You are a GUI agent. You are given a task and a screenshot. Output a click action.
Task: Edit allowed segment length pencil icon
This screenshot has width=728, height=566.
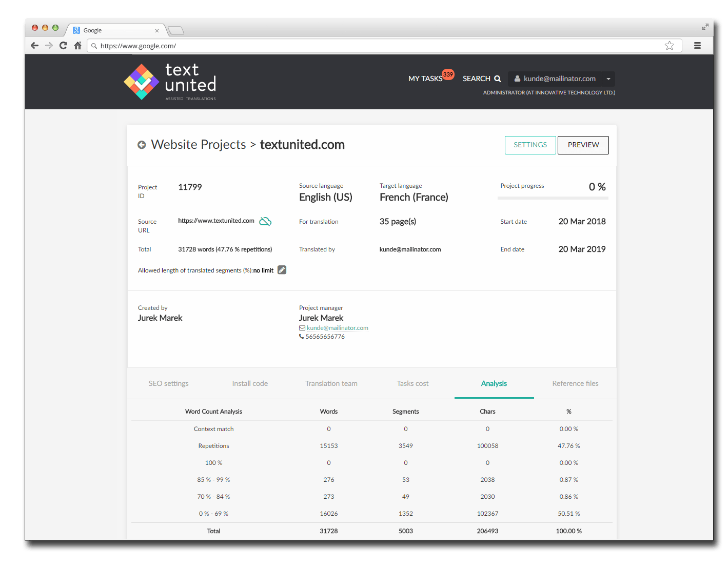tap(282, 270)
